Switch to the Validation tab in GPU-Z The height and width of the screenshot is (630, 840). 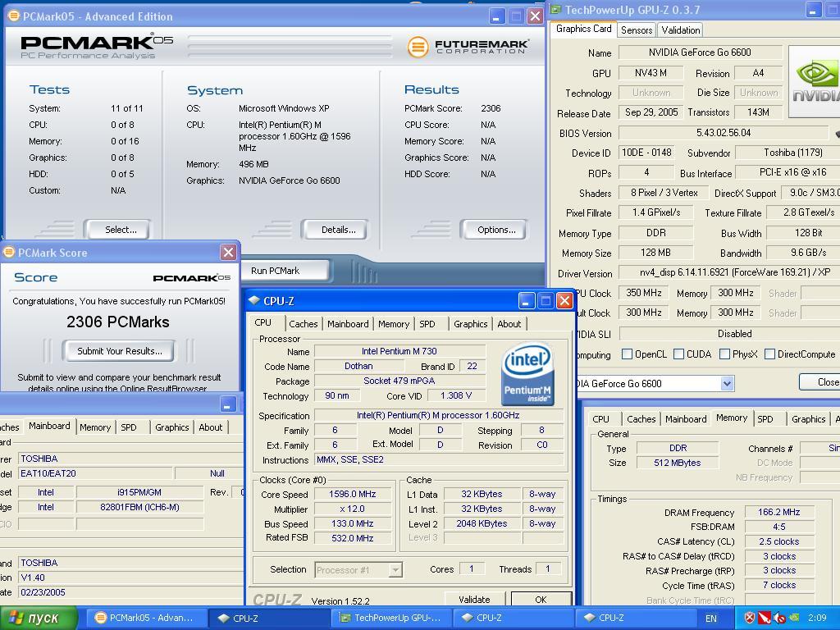tap(680, 30)
